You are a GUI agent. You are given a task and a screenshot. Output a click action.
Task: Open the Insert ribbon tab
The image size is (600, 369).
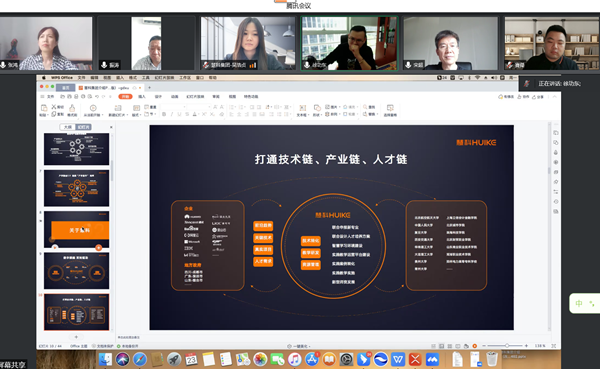[x=142, y=97]
